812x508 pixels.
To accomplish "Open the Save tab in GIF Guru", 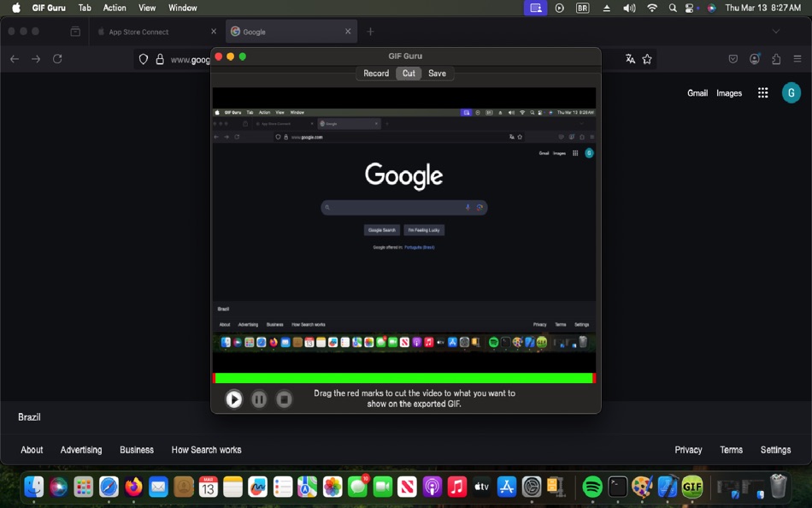I will point(437,73).
